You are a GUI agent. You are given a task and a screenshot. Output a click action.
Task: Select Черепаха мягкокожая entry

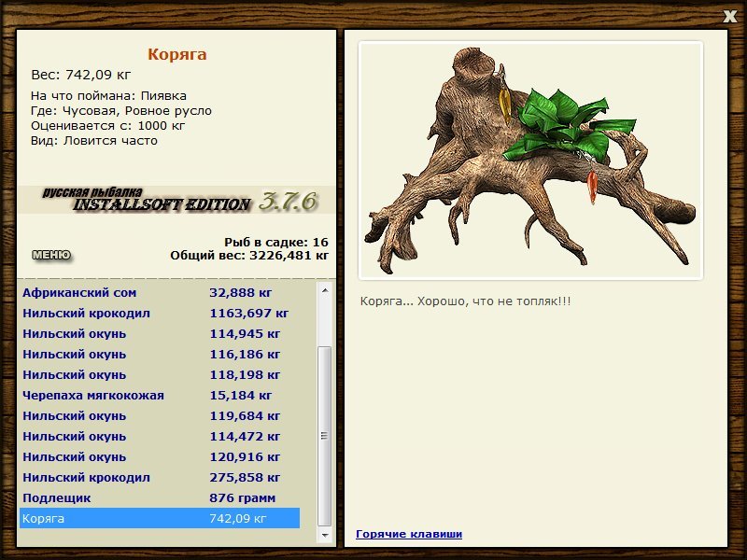(160, 395)
